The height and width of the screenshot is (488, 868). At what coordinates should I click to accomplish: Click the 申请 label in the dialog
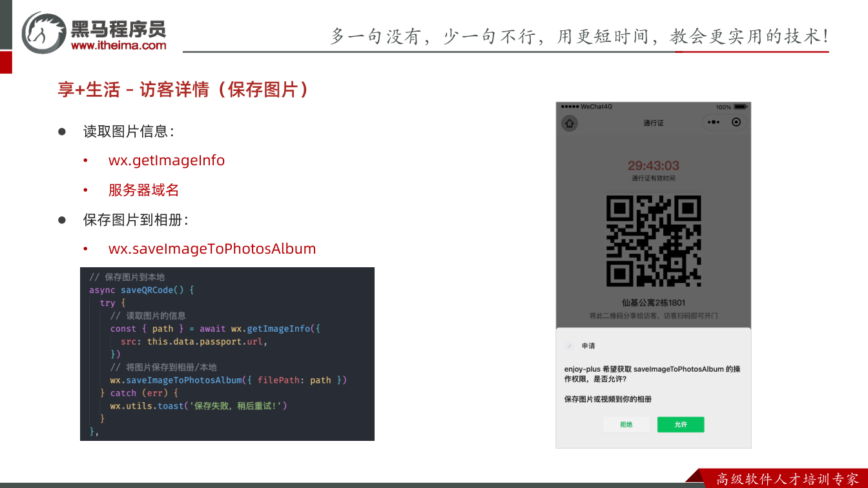pos(588,347)
